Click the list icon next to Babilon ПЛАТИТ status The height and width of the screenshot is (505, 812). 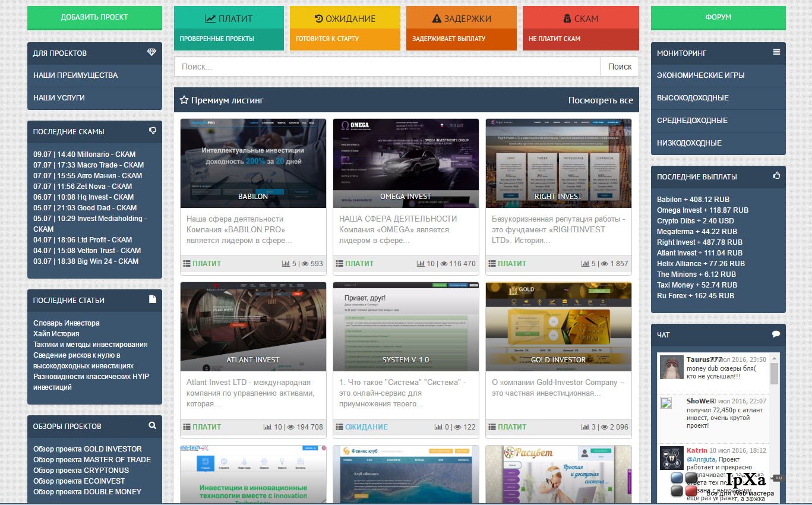187,264
